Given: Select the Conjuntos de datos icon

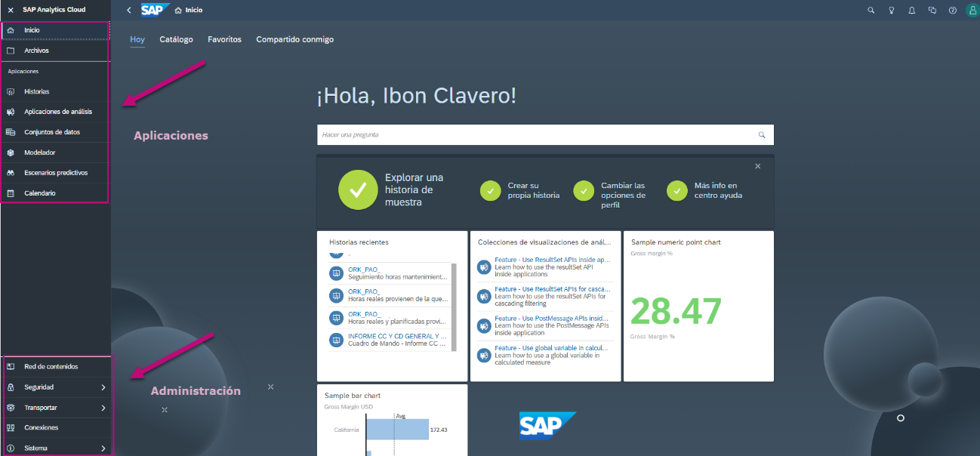Looking at the screenshot, I should pyautogui.click(x=11, y=132).
